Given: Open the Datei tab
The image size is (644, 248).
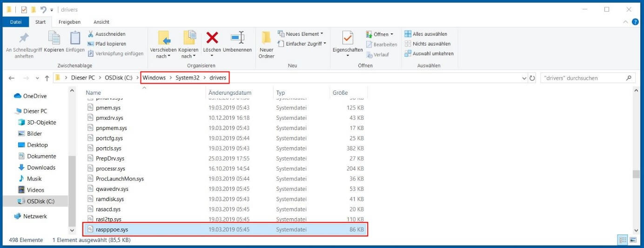Looking at the screenshot, I should click(16, 22).
